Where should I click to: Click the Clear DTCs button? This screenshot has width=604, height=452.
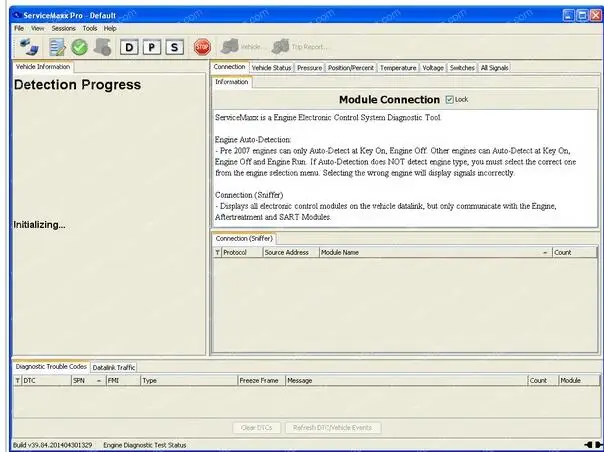(x=257, y=428)
